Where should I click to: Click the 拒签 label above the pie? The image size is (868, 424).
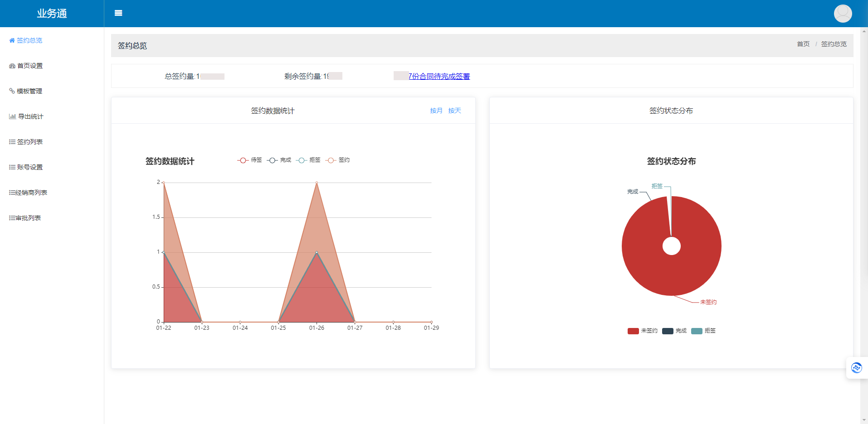pyautogui.click(x=657, y=186)
